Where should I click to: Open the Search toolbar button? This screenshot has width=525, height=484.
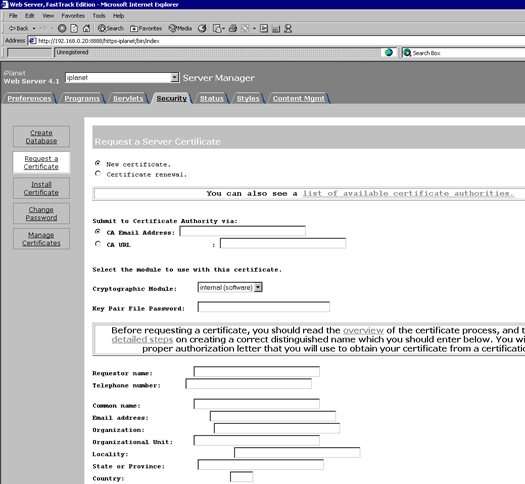[x=111, y=28]
